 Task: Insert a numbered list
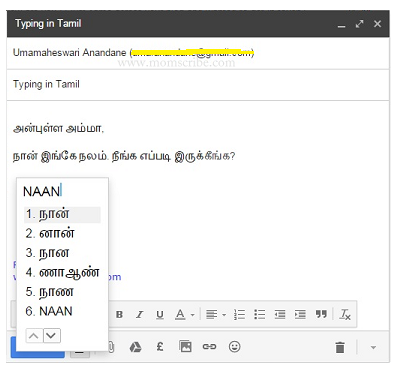point(239,314)
